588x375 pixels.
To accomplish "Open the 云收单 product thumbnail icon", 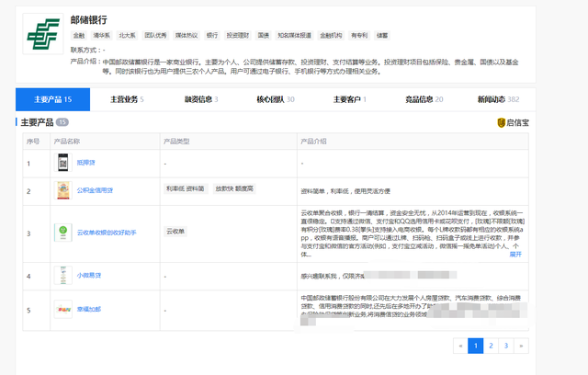I will [x=63, y=233].
